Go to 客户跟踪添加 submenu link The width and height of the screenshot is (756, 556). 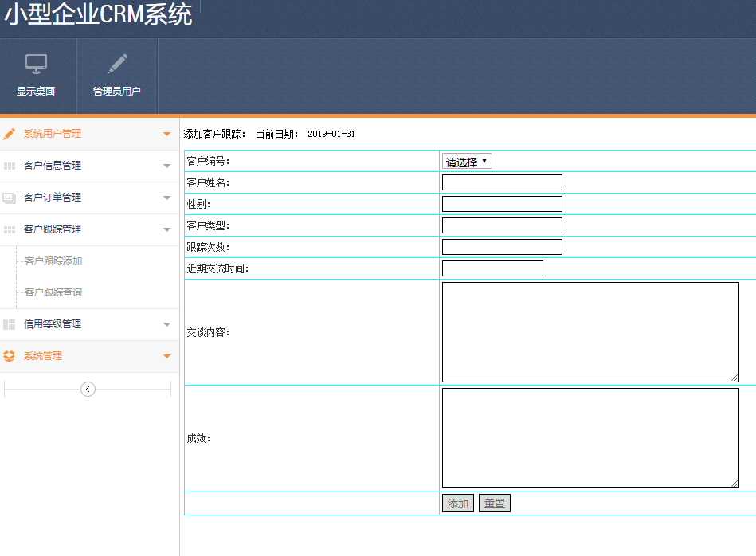53,261
